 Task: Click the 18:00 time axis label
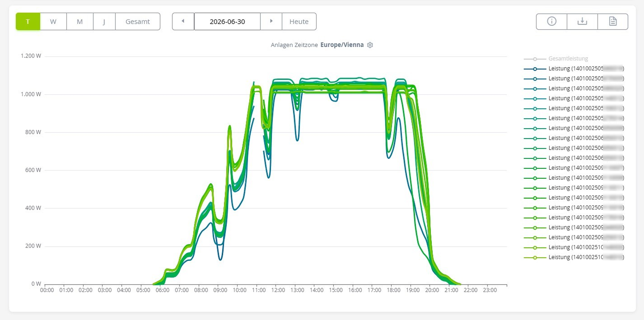[x=393, y=290]
